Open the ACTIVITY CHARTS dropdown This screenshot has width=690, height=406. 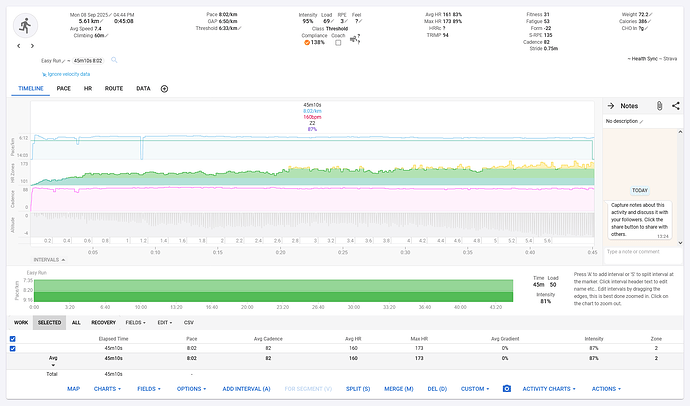coord(549,389)
